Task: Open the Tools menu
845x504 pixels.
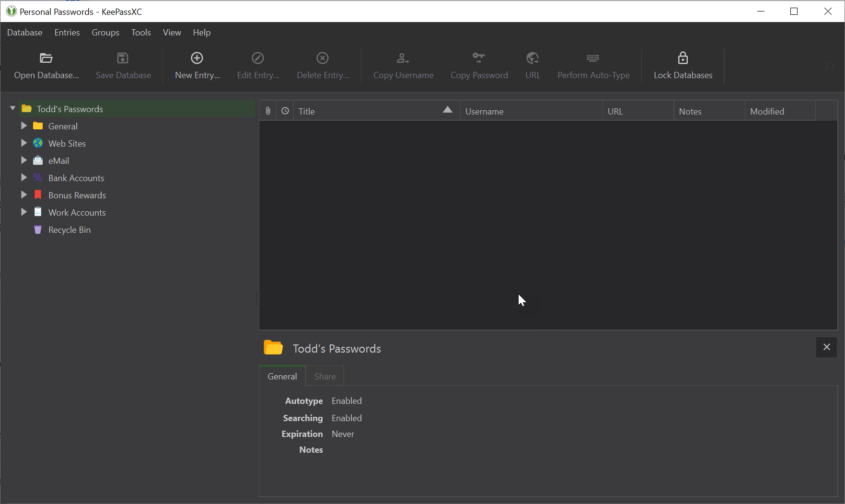Action: click(x=141, y=33)
